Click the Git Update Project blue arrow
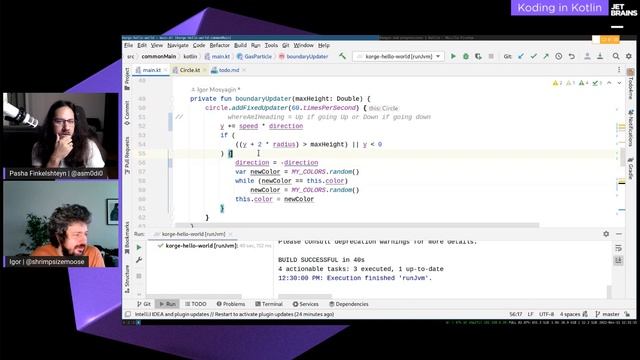 pos(521,56)
